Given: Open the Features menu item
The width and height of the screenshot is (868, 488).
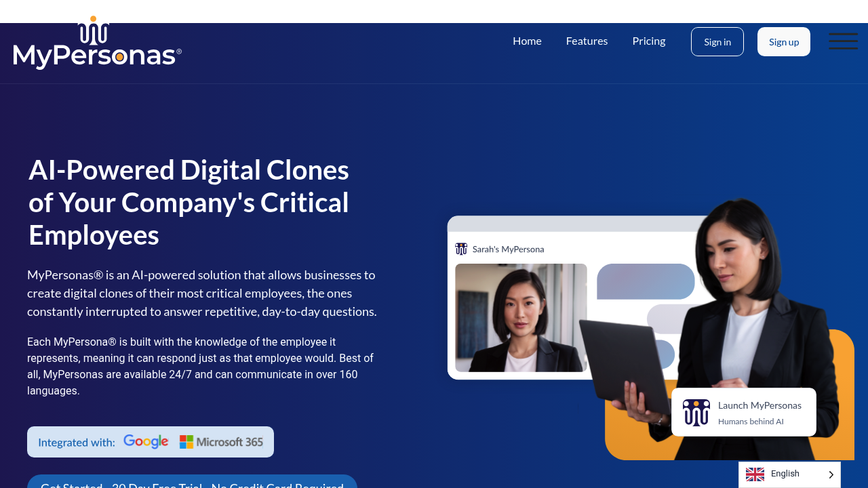Looking at the screenshot, I should 587,41.
